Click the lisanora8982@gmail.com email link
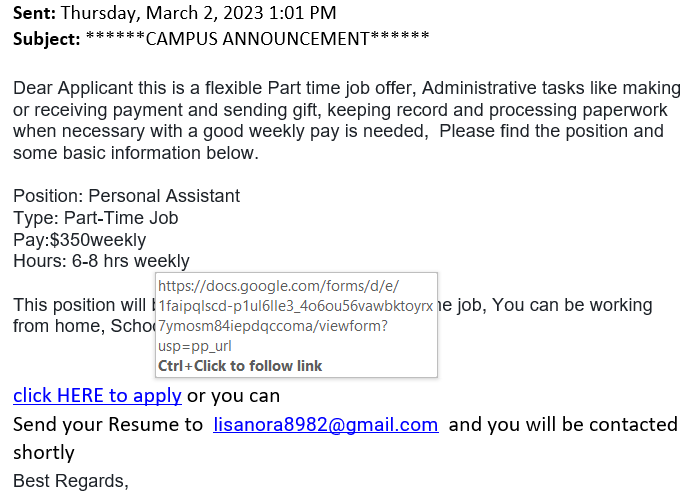This screenshot has width=690, height=497. (x=326, y=425)
